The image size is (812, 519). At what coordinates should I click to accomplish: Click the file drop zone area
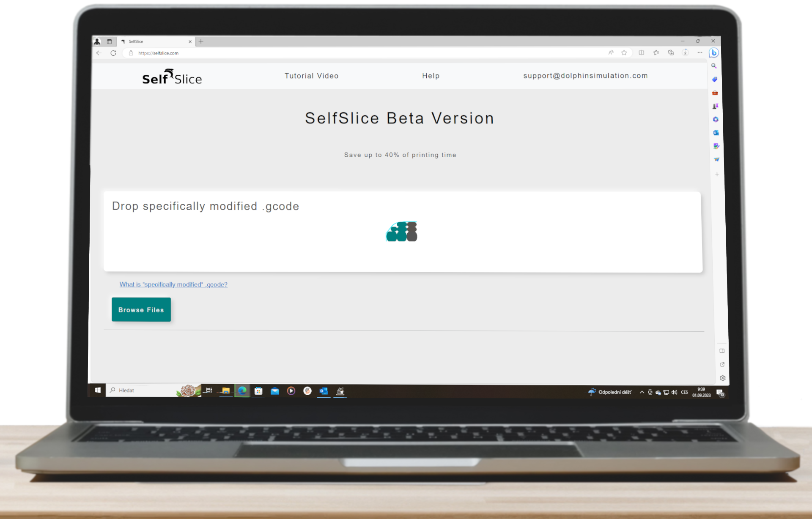tap(403, 230)
